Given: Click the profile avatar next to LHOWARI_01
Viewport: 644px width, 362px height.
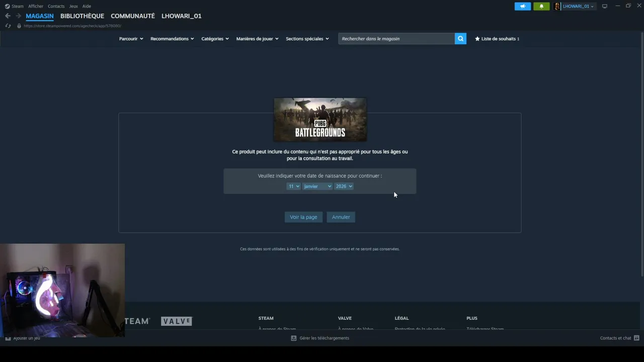Looking at the screenshot, I should [x=557, y=6].
